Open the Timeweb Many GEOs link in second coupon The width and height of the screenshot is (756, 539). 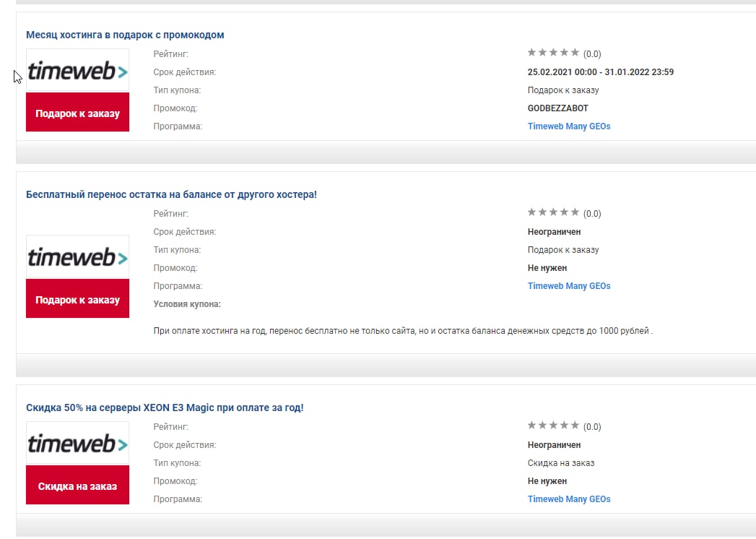click(x=569, y=285)
